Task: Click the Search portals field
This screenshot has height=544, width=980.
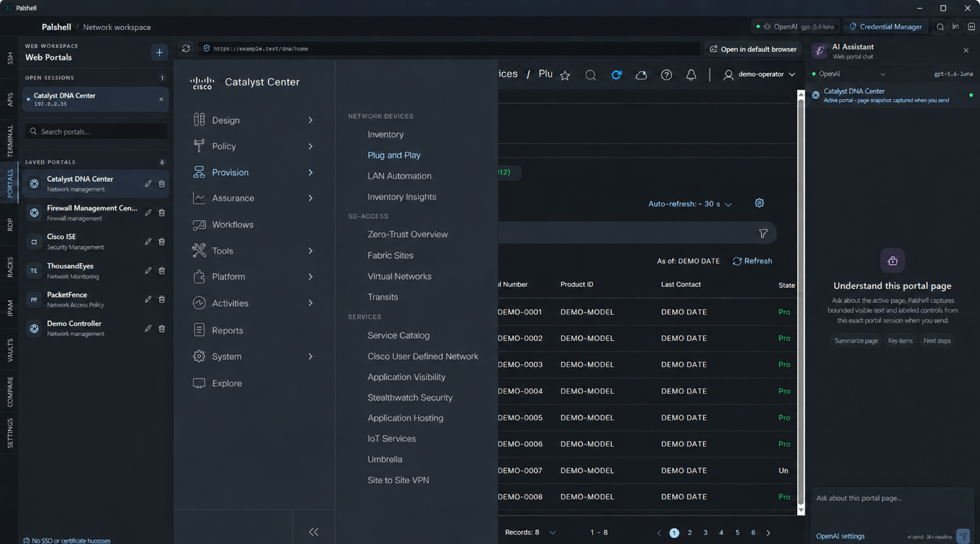Action: pos(96,132)
